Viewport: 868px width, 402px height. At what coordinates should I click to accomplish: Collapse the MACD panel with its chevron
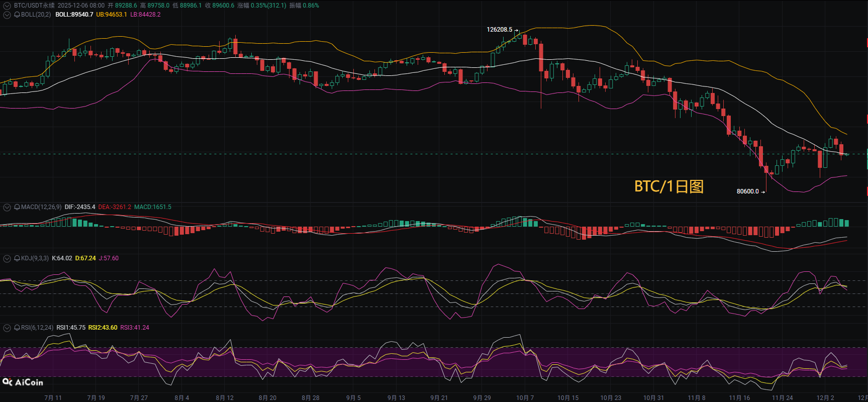(x=7, y=207)
